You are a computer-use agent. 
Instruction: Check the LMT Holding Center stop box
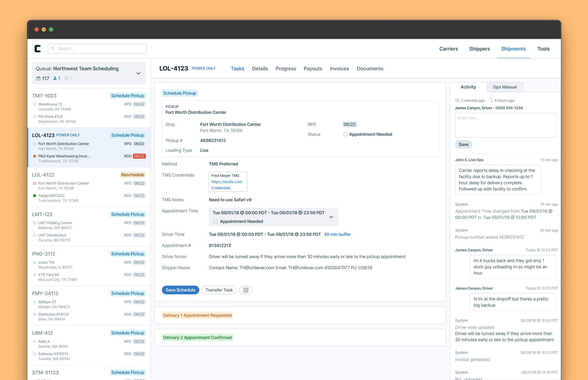(34, 223)
